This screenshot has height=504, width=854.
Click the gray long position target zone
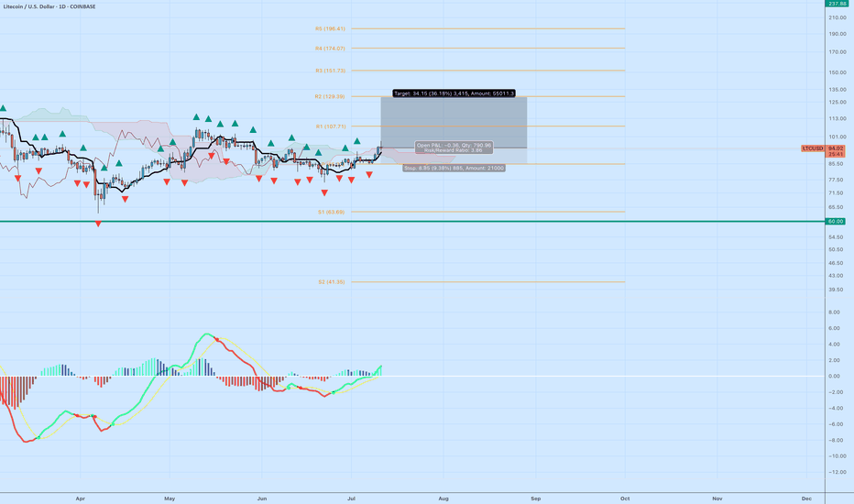coord(454,123)
